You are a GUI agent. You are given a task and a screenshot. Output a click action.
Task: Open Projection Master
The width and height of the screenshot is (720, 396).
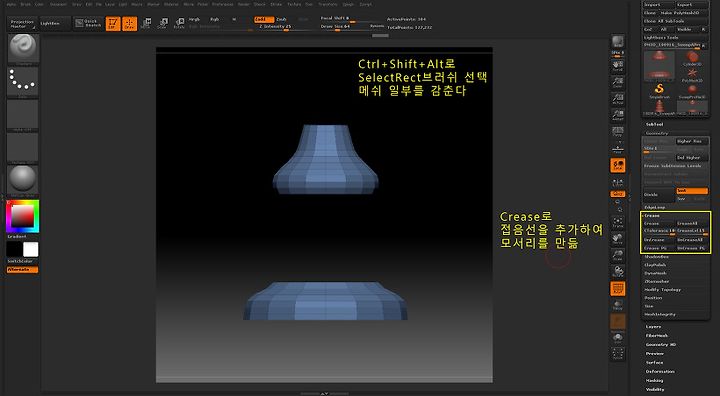22,24
